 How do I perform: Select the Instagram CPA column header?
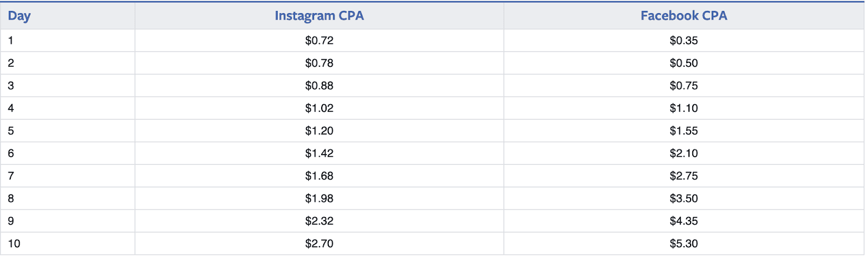click(319, 16)
